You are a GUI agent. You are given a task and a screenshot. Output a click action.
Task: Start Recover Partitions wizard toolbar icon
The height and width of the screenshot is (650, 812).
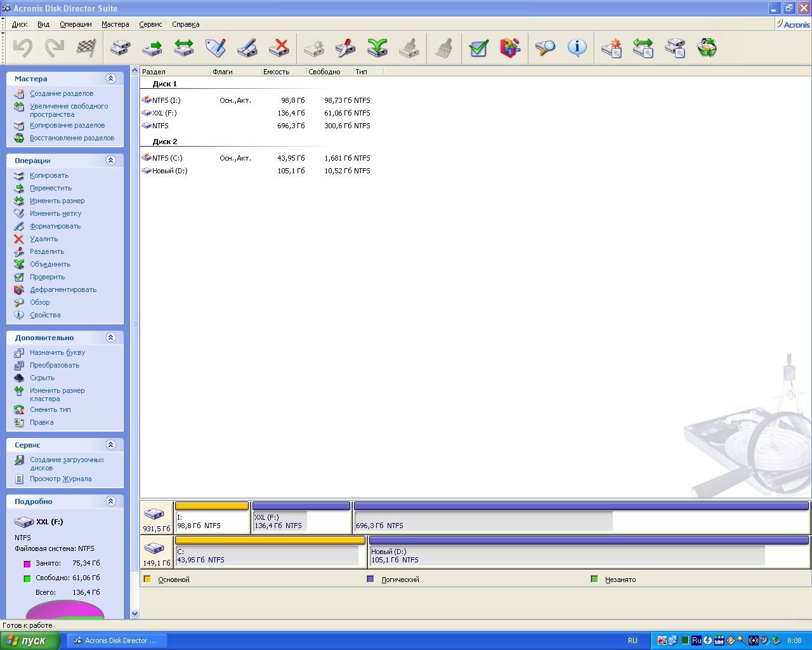[707, 48]
